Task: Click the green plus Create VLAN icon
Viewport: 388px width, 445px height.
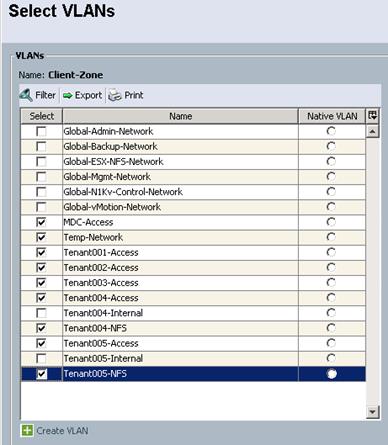Action: tap(27, 430)
